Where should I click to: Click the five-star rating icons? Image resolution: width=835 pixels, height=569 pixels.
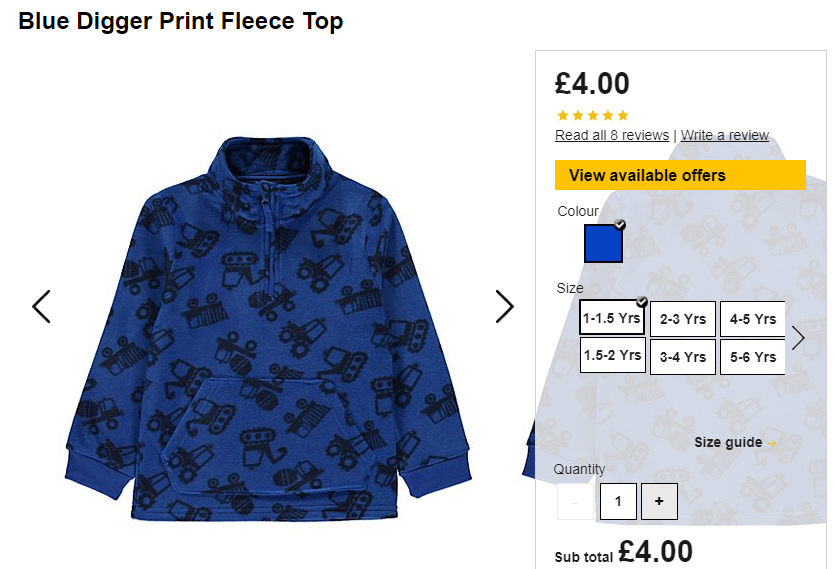pos(593,115)
